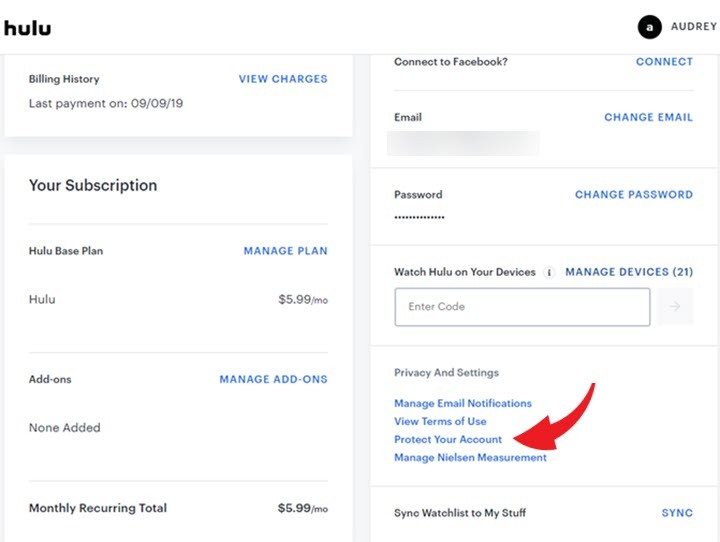Open Manage Nielsen Measurement
This screenshot has width=720, height=542.
tap(470, 457)
